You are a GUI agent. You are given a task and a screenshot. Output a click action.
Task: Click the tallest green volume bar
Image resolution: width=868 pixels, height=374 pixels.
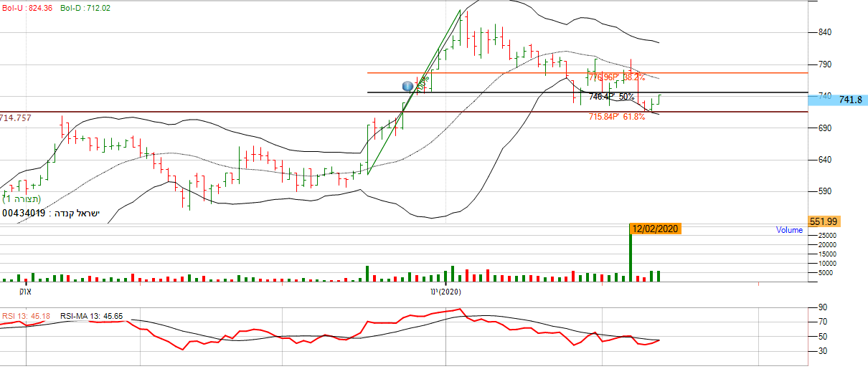(631, 255)
